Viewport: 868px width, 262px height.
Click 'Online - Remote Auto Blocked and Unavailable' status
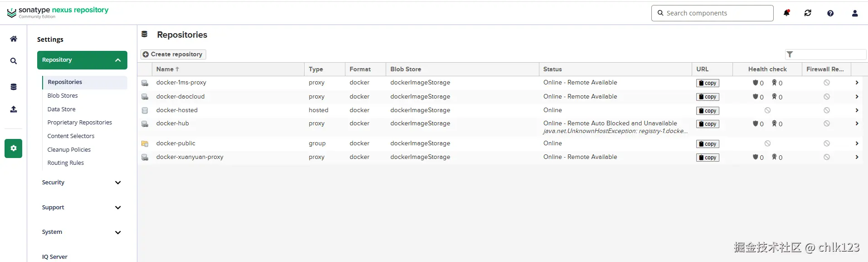point(610,124)
